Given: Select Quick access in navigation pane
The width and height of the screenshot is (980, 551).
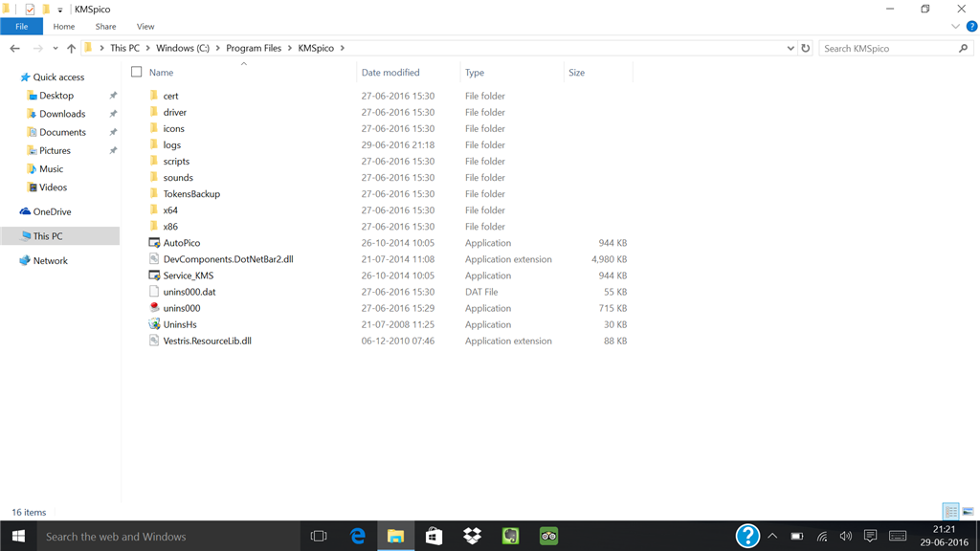Looking at the screenshot, I should 58,77.
